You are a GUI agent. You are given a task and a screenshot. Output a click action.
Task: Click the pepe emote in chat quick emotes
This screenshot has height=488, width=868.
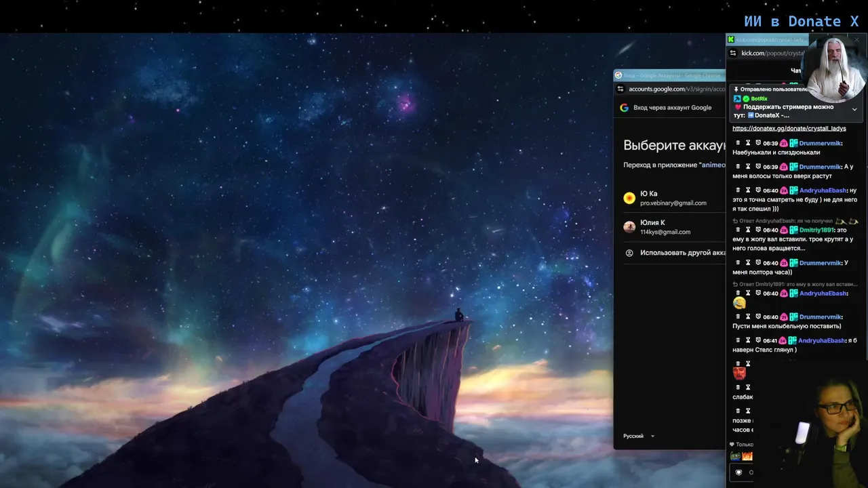click(x=735, y=456)
